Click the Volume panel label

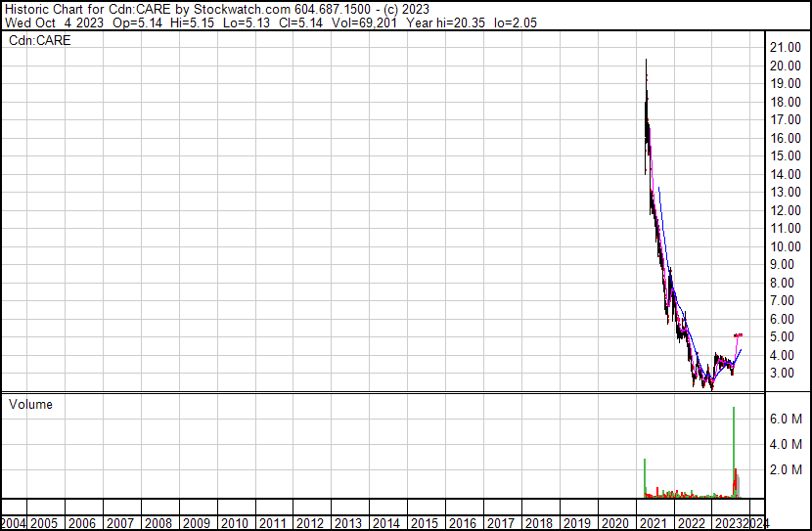coord(30,404)
